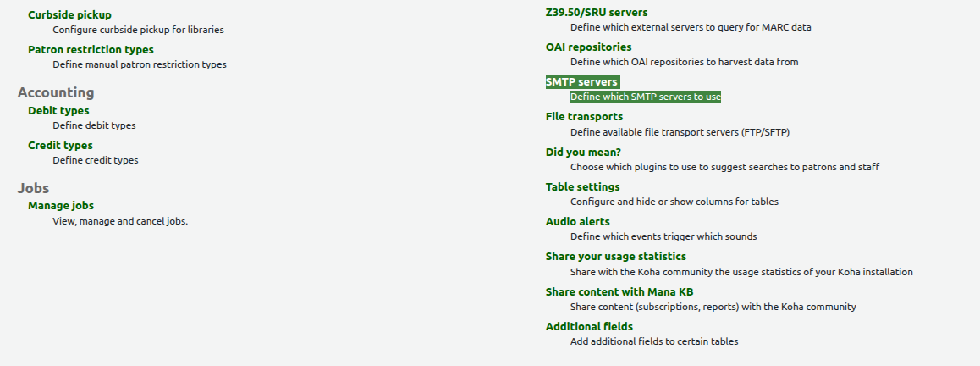This screenshot has height=366, width=980.
Task: Click the Jobs section heading
Action: [x=33, y=188]
